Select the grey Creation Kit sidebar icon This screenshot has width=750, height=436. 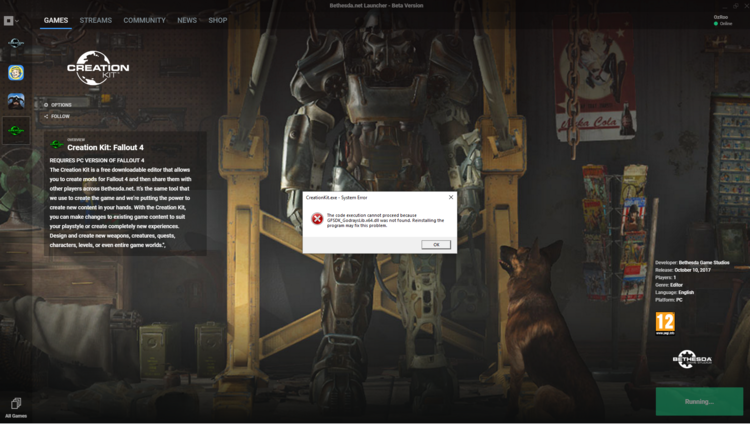pos(16,43)
